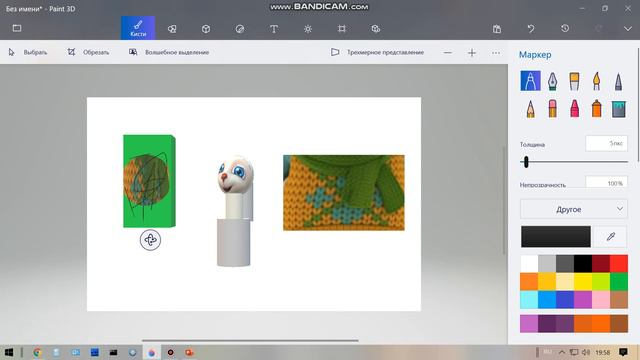This screenshot has width=640, height=360.
Task: Click the taskbar volume icon
Action: click(x=586, y=352)
